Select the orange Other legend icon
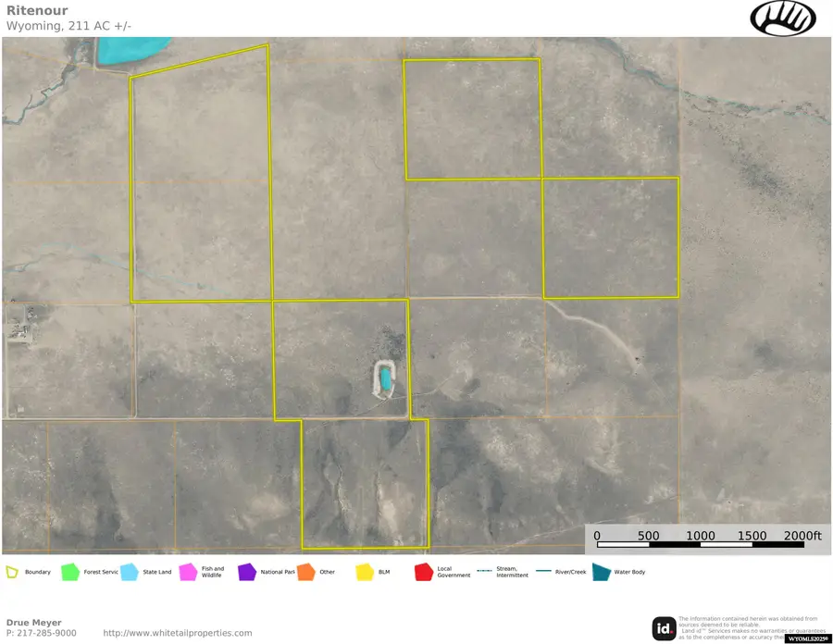Image resolution: width=833 pixels, height=644 pixels. (305, 572)
